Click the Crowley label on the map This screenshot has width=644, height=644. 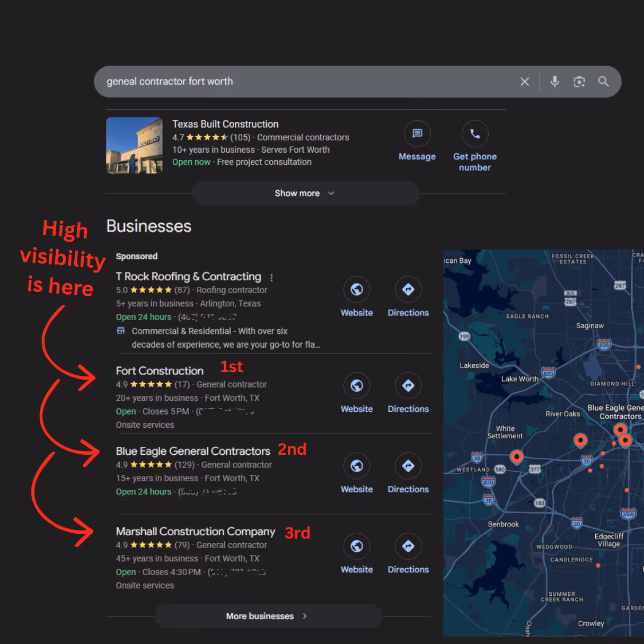591,624
